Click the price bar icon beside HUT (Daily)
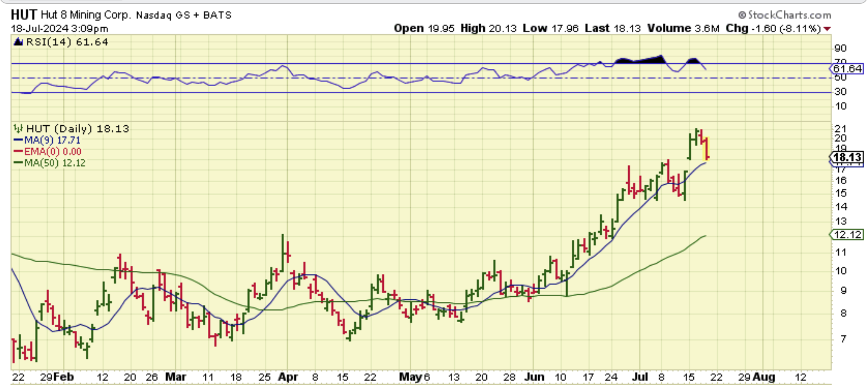868x385 pixels. pos(18,128)
